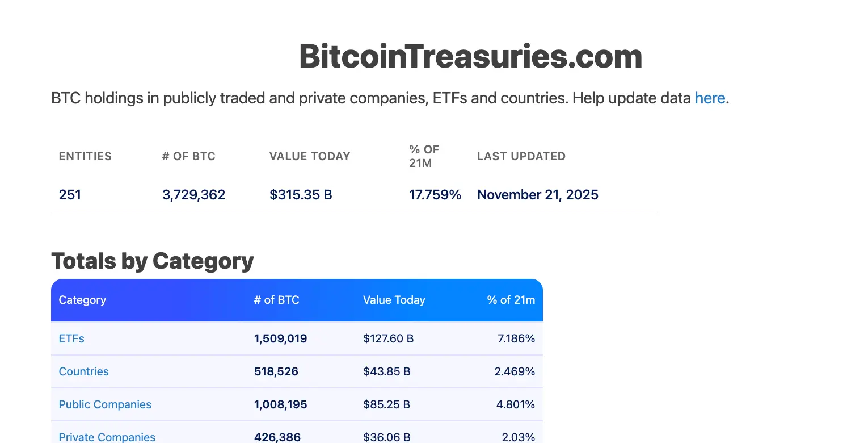Image resolution: width=868 pixels, height=443 pixels.
Task: Sort table by the Category column header
Action: [82, 300]
